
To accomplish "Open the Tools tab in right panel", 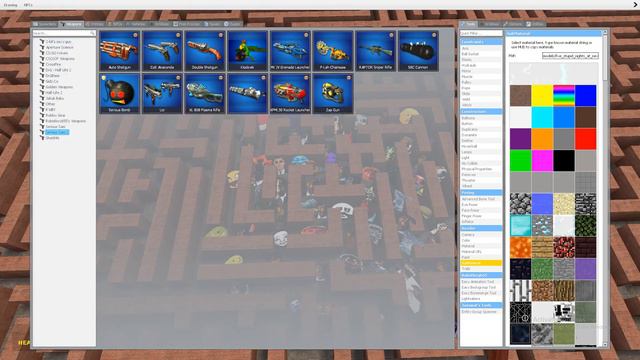I will click(469, 24).
